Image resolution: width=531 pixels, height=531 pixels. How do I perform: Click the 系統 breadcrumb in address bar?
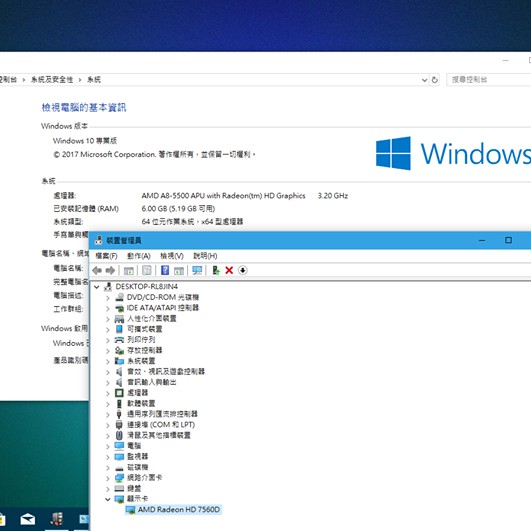click(94, 80)
